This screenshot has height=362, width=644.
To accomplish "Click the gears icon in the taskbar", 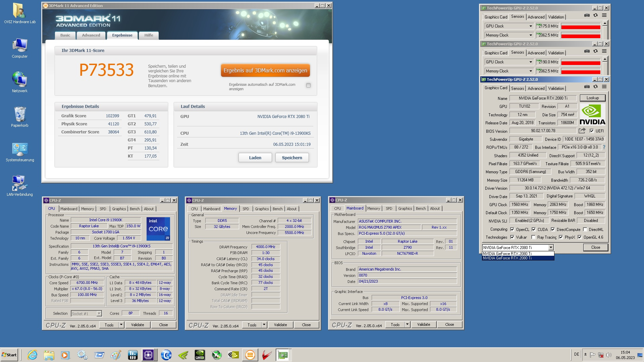I will [82, 355].
